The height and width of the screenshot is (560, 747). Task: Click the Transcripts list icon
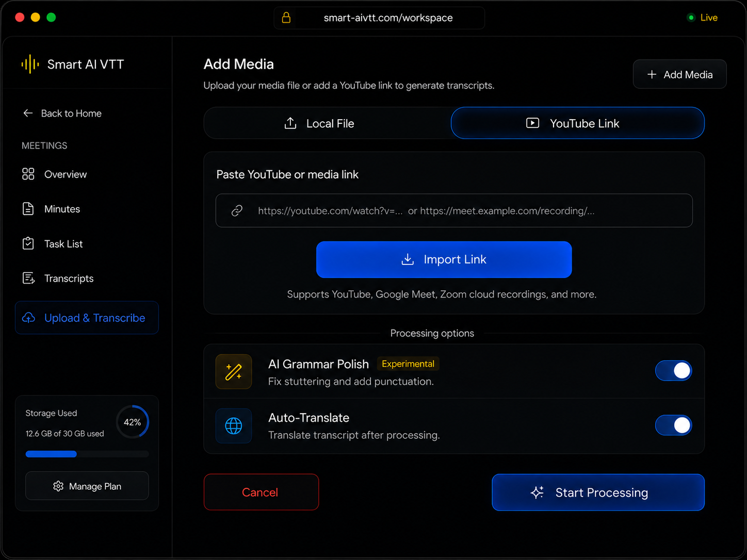[x=29, y=278]
